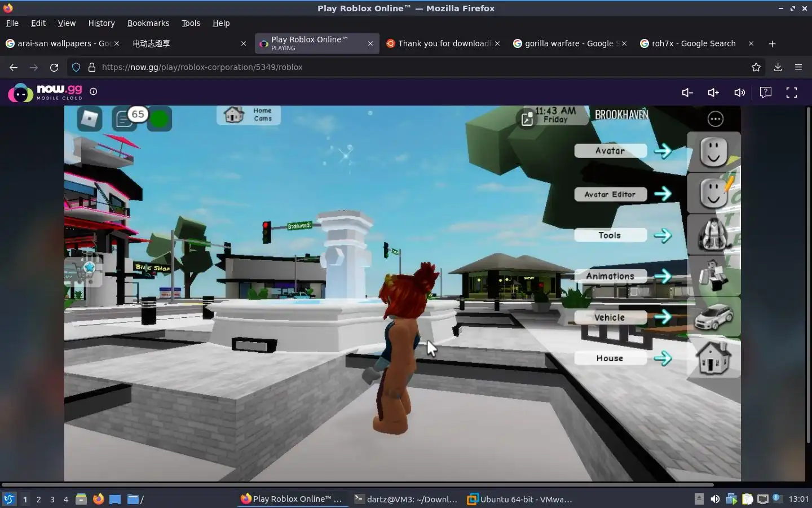812x508 pixels.
Task: Open Firefox hamburger application menu
Action: tap(798, 67)
